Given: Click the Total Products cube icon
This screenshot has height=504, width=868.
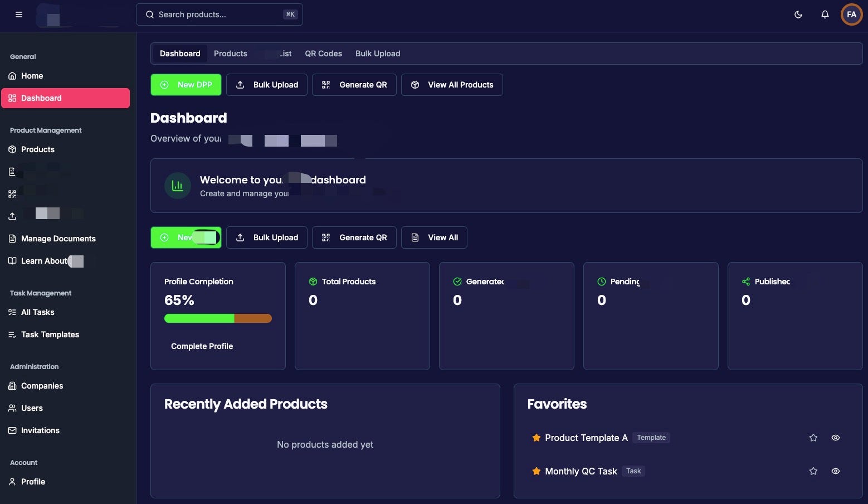Looking at the screenshot, I should 313,282.
